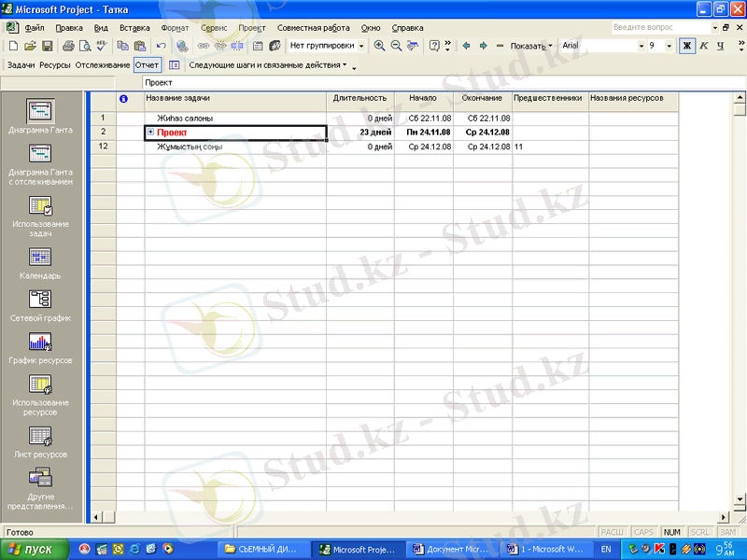Open Лист ресурсов view
The width and height of the screenshot is (747, 560).
click(40, 441)
